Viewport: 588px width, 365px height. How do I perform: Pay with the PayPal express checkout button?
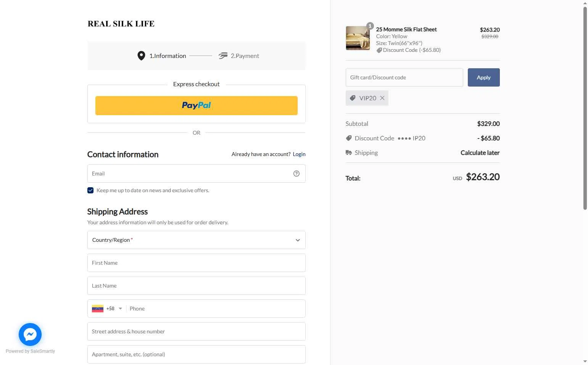(197, 106)
